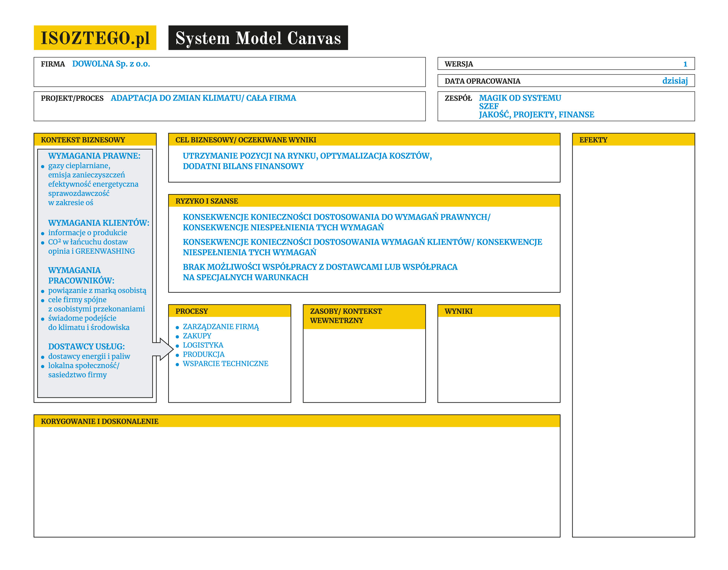The image size is (728, 570).
Task: Click the RYZYKO I SZANSE yellow header
Action: 206,201
